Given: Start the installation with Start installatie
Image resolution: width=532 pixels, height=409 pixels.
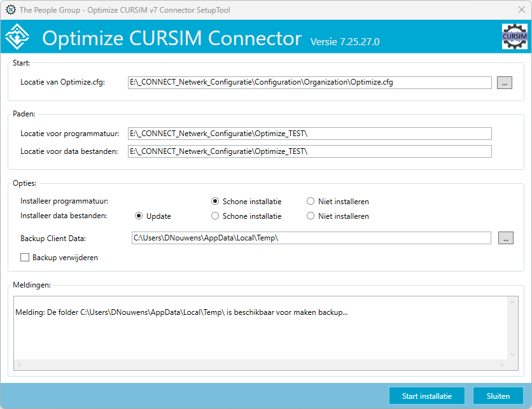Looking at the screenshot, I should pos(427,396).
